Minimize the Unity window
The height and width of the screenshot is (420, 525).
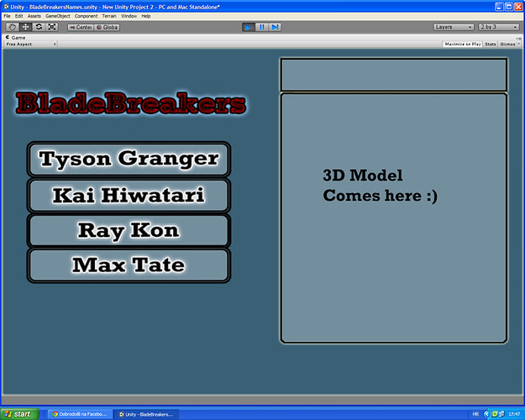[499, 7]
